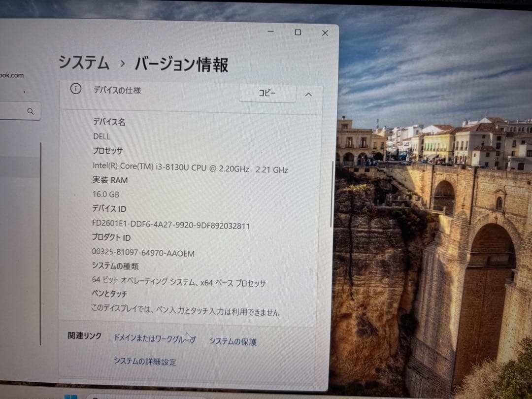Maximize the Settings window
The image size is (532, 399).
click(298, 32)
